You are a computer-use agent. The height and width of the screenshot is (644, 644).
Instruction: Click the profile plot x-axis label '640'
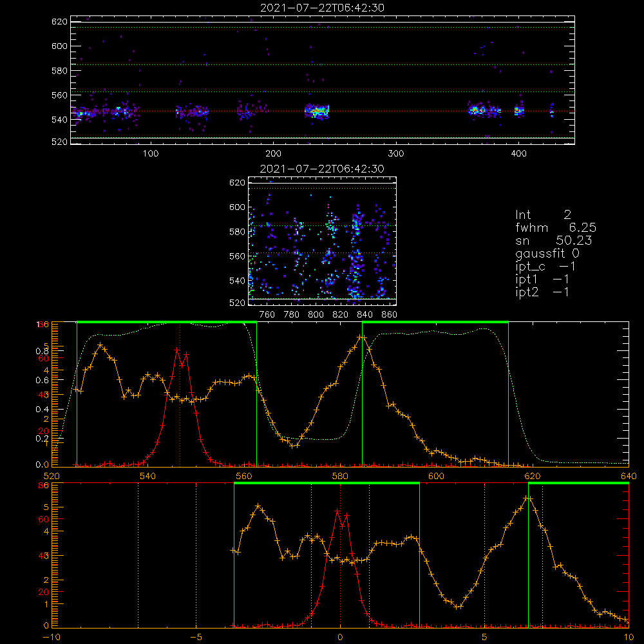[x=629, y=476]
